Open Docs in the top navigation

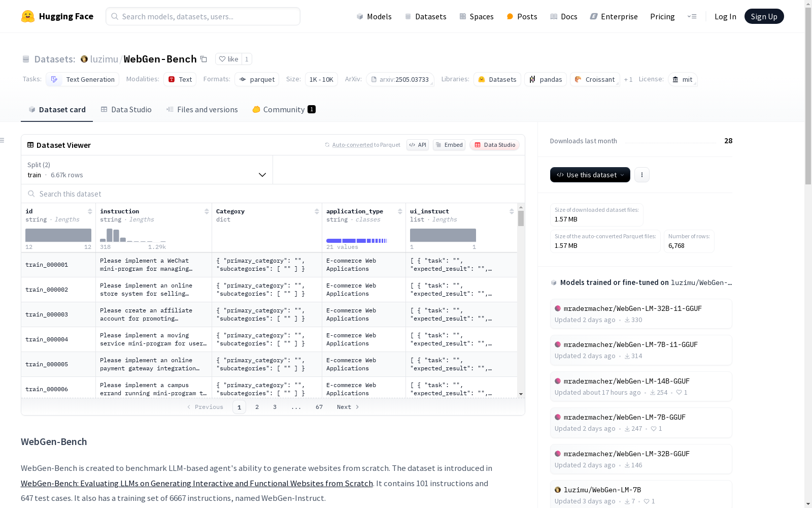pyautogui.click(x=564, y=16)
